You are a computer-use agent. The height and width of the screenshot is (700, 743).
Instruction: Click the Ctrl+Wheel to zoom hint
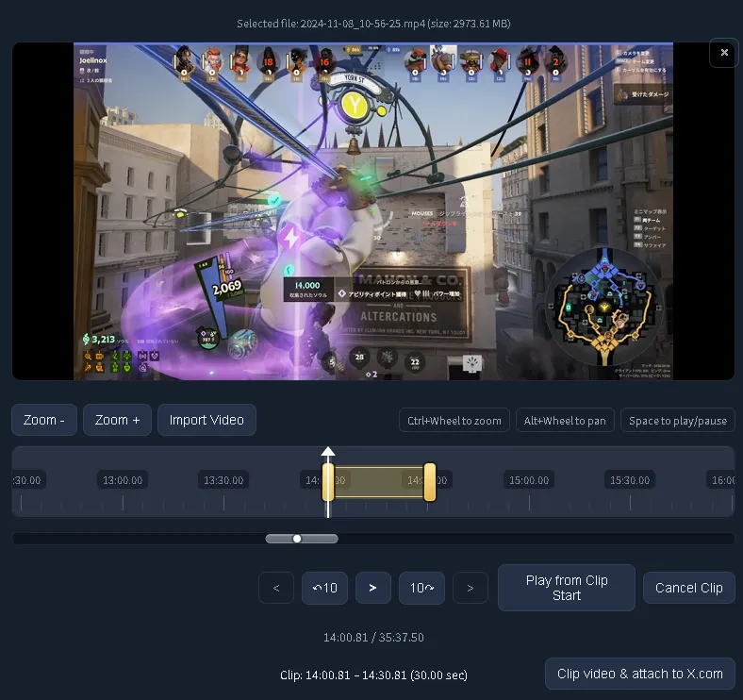[x=454, y=421]
